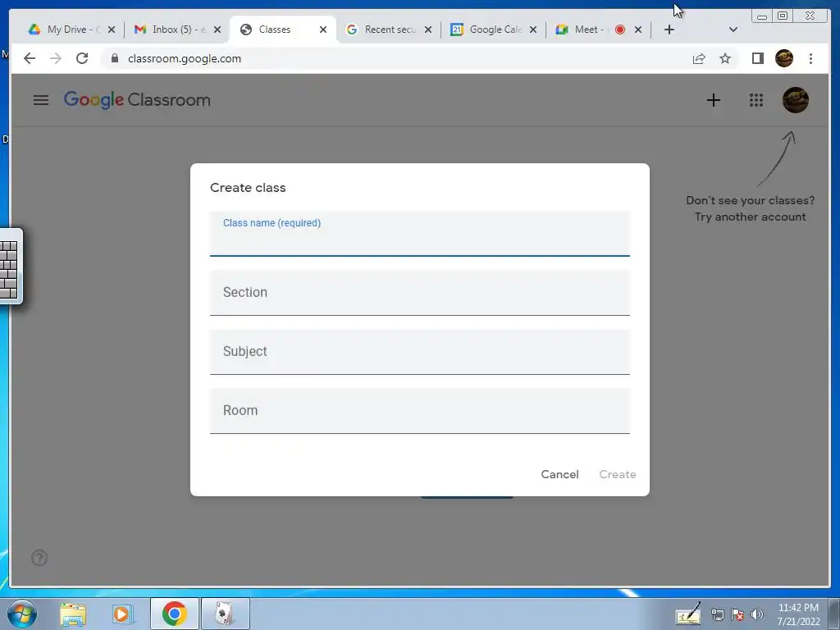Click the Google Classroom logo
This screenshot has height=630, width=840.
coord(137,100)
